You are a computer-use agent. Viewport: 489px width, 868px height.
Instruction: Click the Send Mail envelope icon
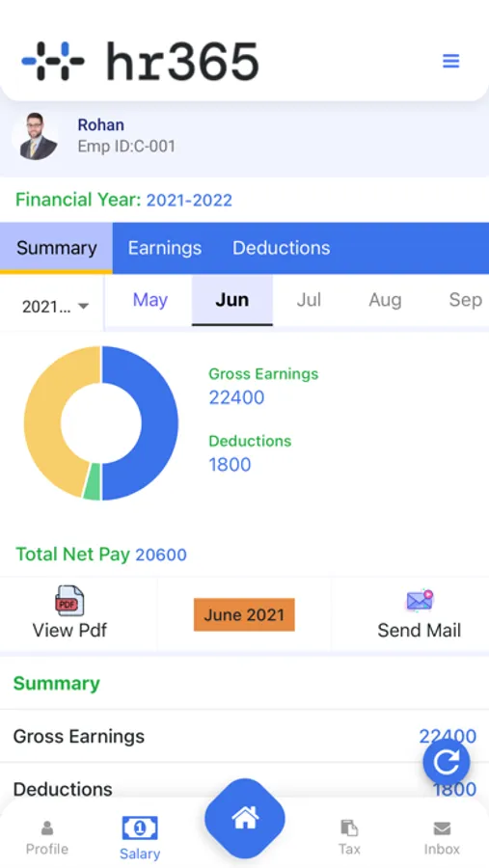420,601
